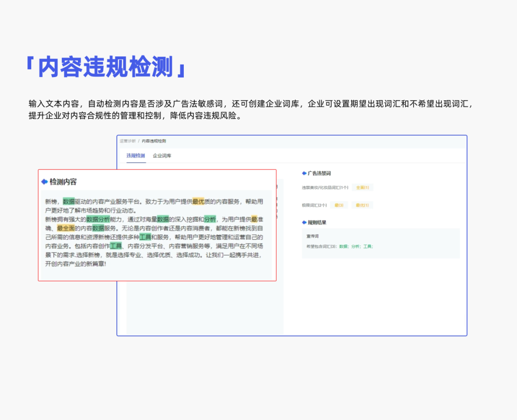Click green 分析 in 希望包含词汇 list
The image size is (517, 420).
pos(355,246)
